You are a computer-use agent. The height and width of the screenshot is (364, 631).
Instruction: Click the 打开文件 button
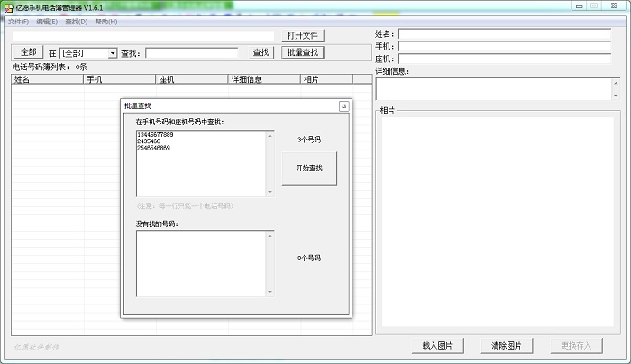pyautogui.click(x=303, y=35)
